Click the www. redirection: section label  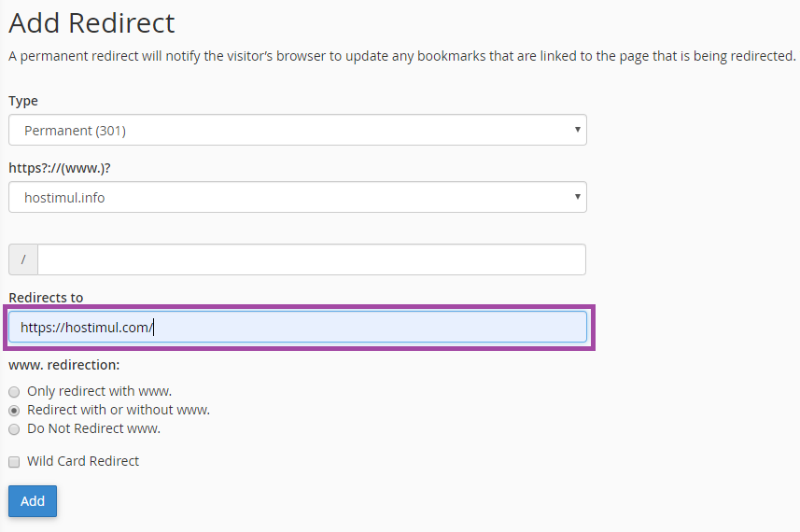pyautogui.click(x=64, y=365)
